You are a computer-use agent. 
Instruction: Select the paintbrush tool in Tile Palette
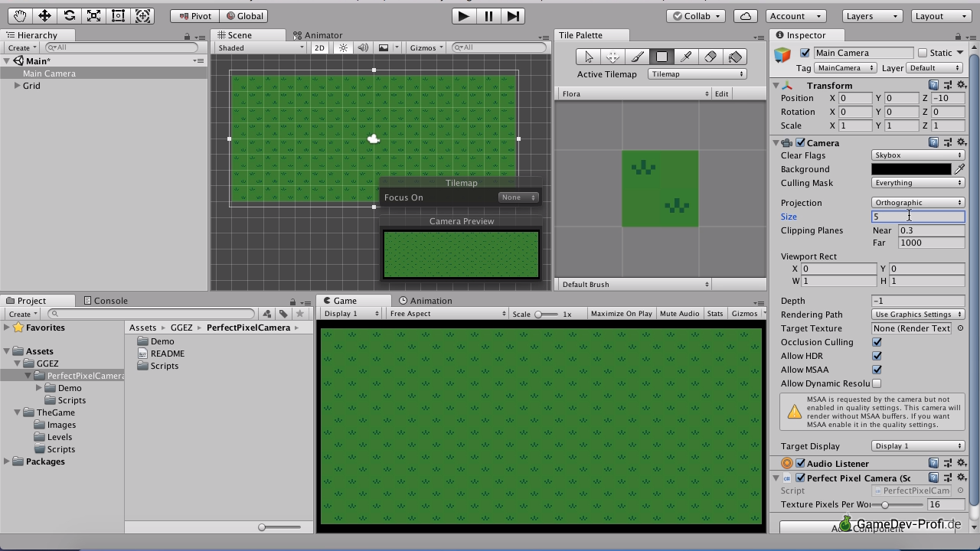pyautogui.click(x=637, y=57)
